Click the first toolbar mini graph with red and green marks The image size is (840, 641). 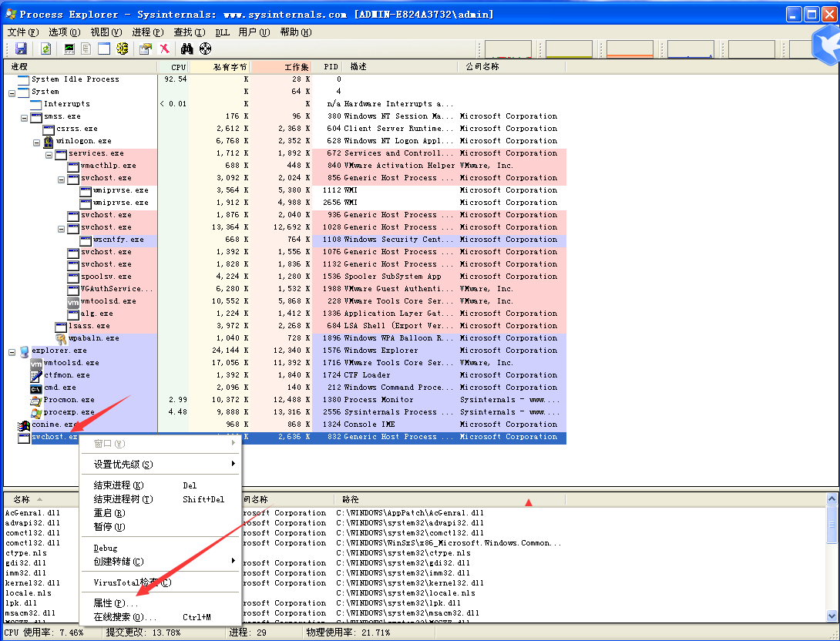(508, 49)
